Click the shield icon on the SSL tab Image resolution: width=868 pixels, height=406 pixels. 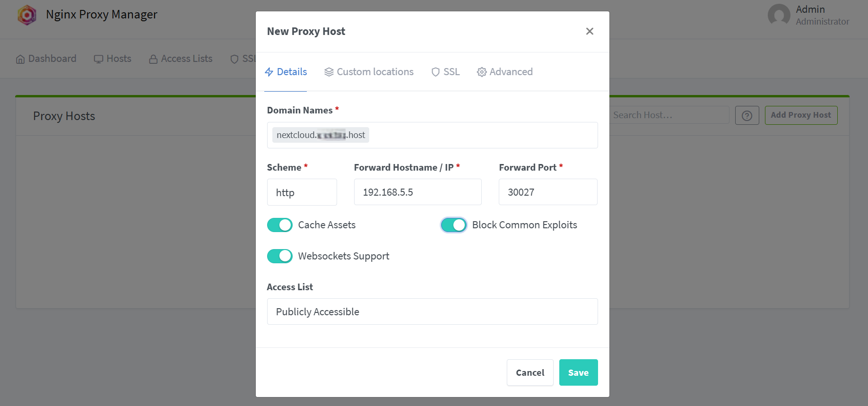point(435,72)
